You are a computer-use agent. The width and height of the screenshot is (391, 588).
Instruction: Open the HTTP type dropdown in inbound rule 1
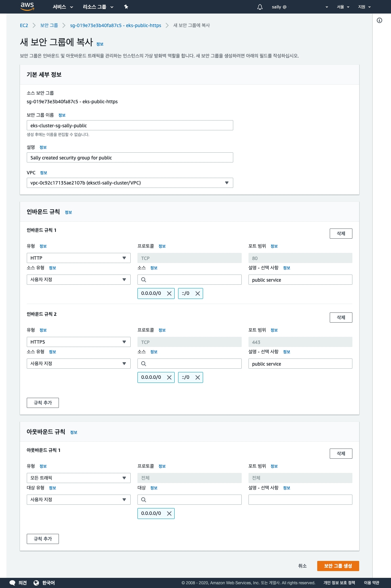click(79, 258)
